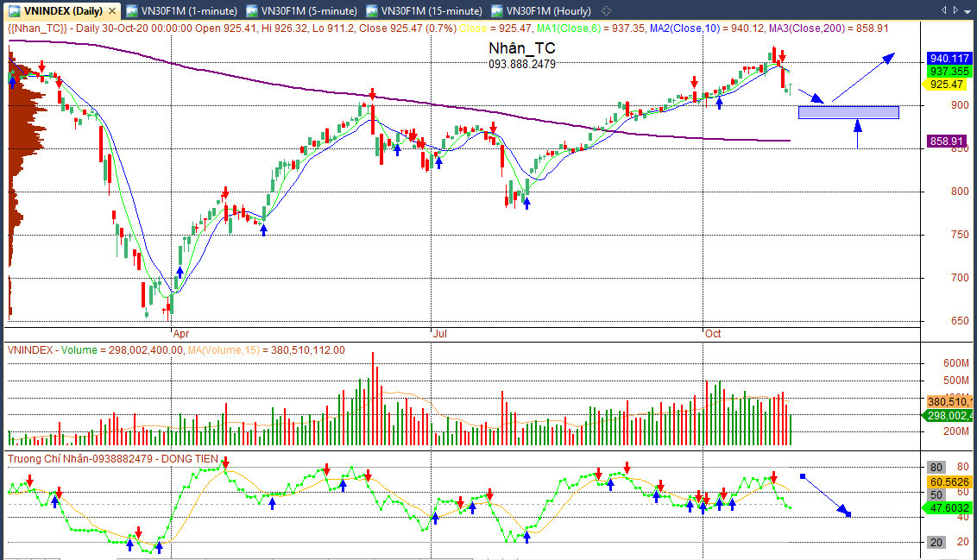
Task: Click the VNINDEX (Daily) tab chart icon
Action: tap(14, 10)
